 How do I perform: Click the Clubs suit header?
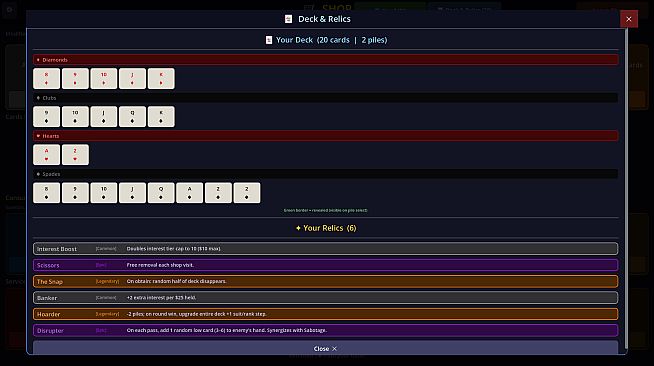[325, 98]
